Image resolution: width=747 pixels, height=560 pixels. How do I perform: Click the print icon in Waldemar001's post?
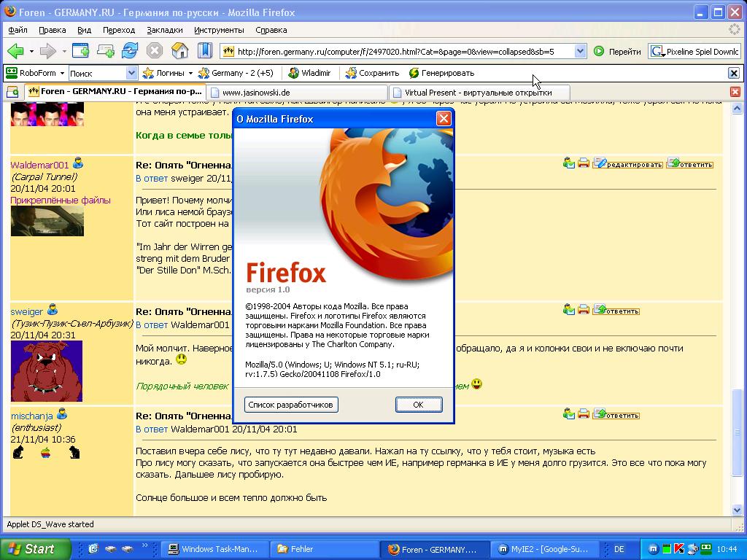(584, 164)
